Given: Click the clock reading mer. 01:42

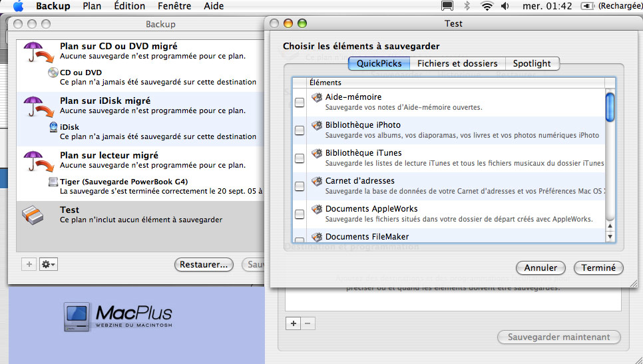Looking at the screenshot, I should point(547,6).
